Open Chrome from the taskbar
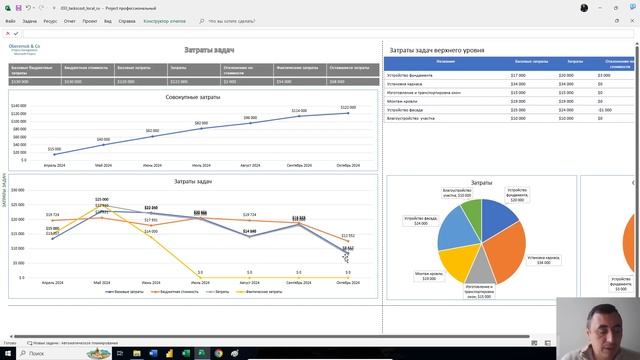The height and width of the screenshot is (360, 640). coord(218,353)
